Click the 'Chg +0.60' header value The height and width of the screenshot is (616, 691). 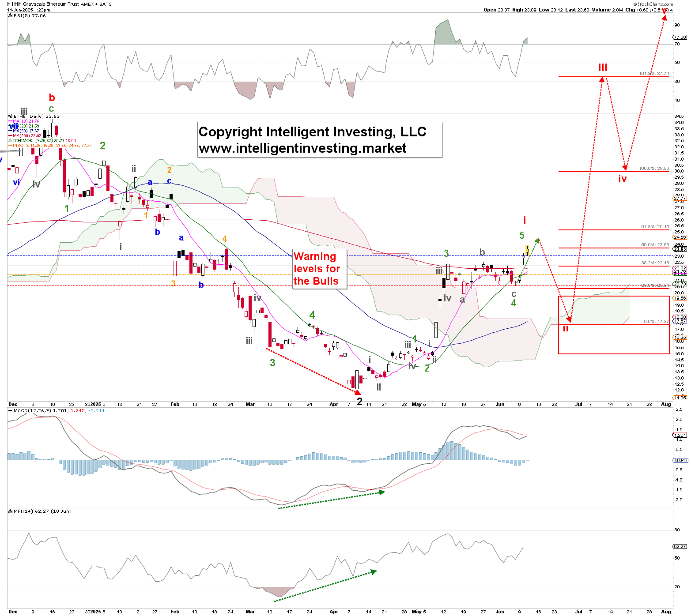pyautogui.click(x=637, y=10)
